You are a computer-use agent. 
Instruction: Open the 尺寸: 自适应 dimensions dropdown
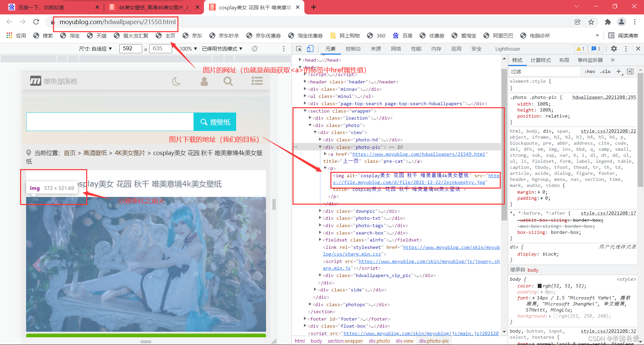coord(96,49)
